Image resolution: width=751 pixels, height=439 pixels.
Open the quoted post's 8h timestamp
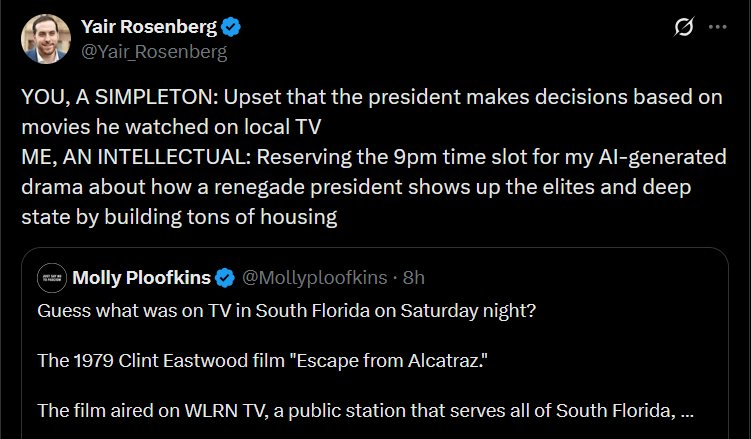pyautogui.click(x=413, y=276)
